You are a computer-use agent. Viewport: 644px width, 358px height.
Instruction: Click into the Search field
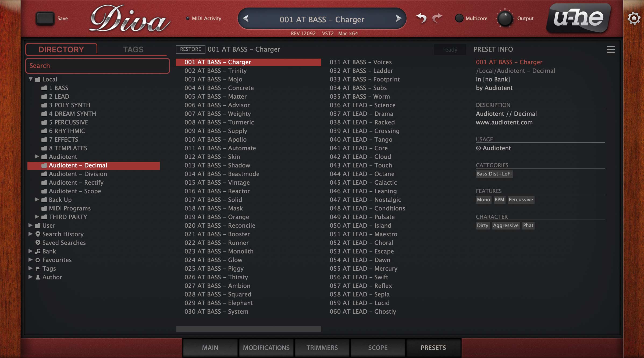coord(97,66)
